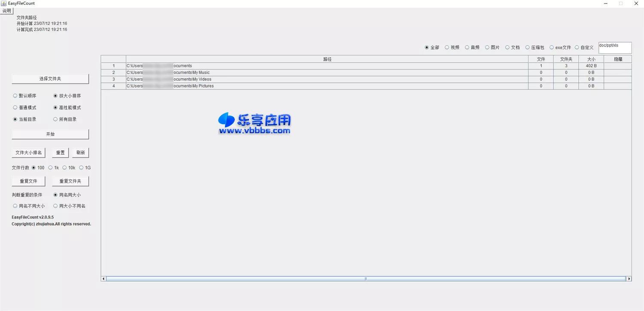The height and width of the screenshot is (311, 644).
Task: Enable the 自定义 custom file filter
Action: (577, 47)
